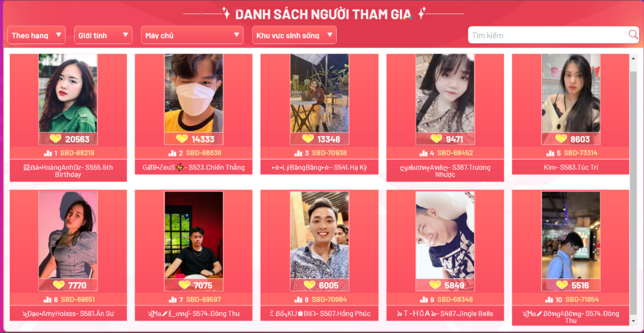The image size is (644, 333).
Task: Click ranking bar icon for SBD-70938
Action: tap(298, 153)
